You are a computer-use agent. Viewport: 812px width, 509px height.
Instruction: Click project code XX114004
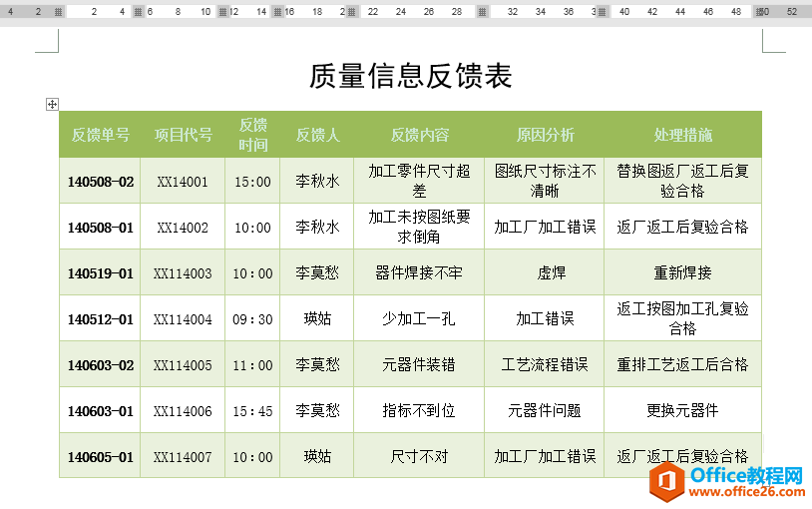183,318
